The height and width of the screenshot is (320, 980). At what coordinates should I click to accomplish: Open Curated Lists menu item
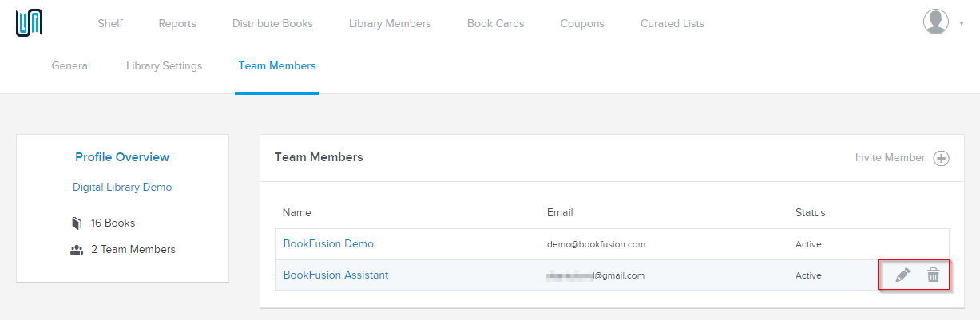[x=673, y=23]
